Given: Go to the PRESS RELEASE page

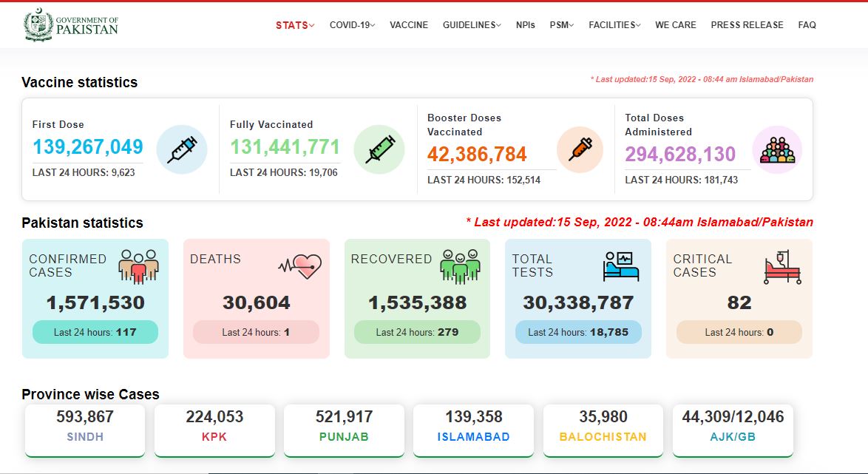Looking at the screenshot, I should [x=747, y=25].
